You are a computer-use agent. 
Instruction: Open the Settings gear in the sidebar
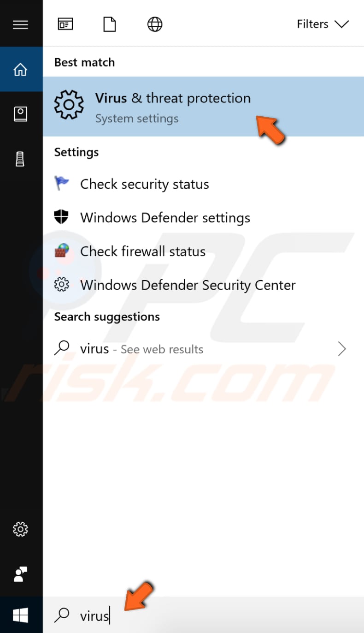click(x=20, y=530)
